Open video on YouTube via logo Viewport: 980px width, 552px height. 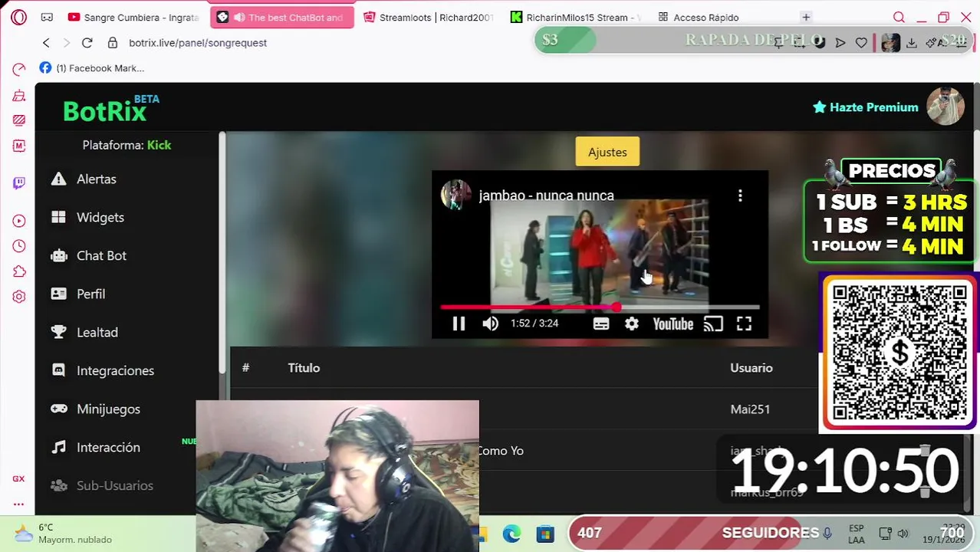pyautogui.click(x=673, y=324)
